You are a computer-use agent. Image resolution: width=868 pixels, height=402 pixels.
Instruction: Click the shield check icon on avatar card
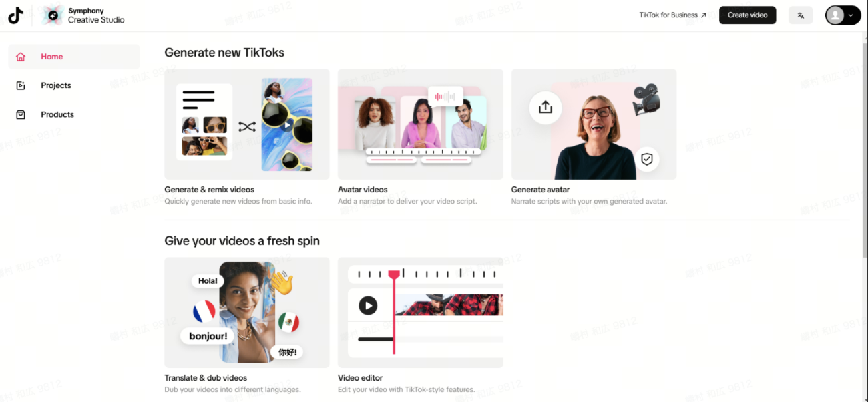(x=646, y=159)
